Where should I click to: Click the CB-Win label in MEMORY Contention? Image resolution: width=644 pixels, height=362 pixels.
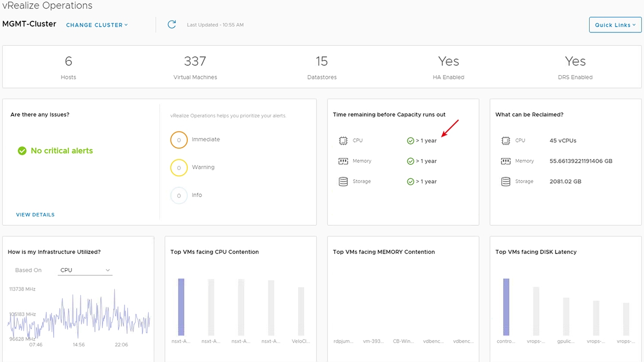click(404, 341)
